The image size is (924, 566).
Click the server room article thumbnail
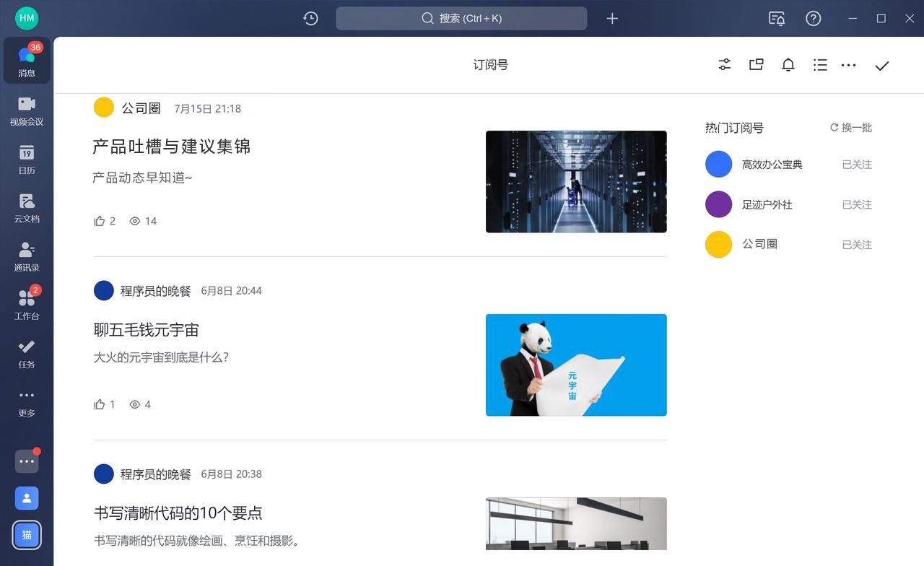pos(576,181)
